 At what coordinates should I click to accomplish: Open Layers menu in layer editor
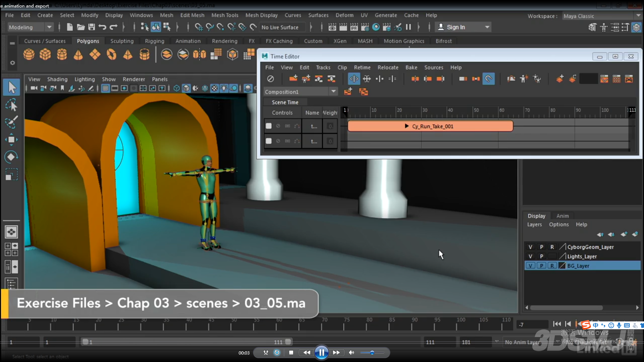[x=534, y=224]
